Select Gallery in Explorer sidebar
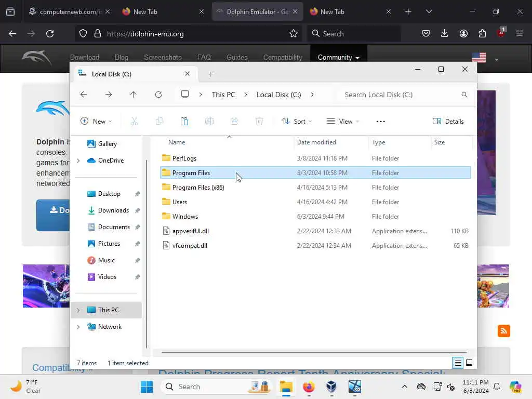 [108, 144]
